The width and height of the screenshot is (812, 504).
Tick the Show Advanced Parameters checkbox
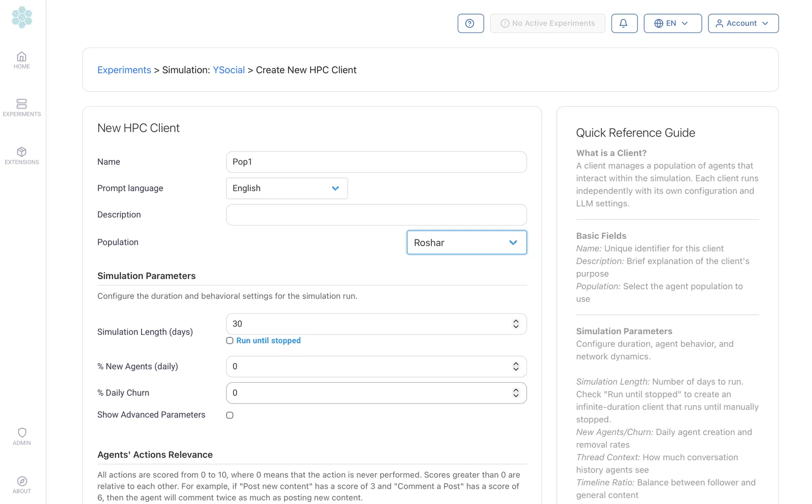(230, 415)
